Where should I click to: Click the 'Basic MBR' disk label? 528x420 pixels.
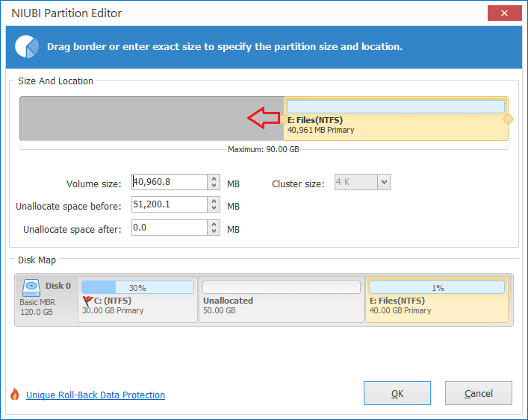tap(37, 302)
